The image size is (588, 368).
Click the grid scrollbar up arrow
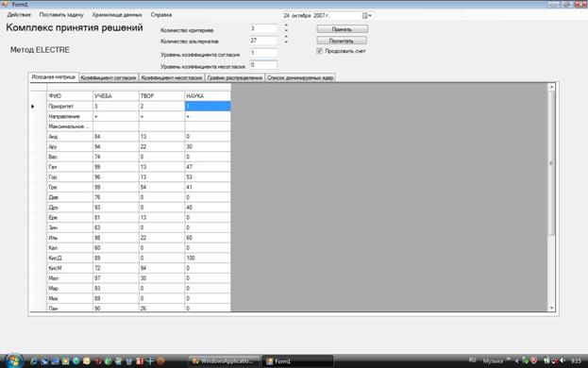pyautogui.click(x=551, y=87)
